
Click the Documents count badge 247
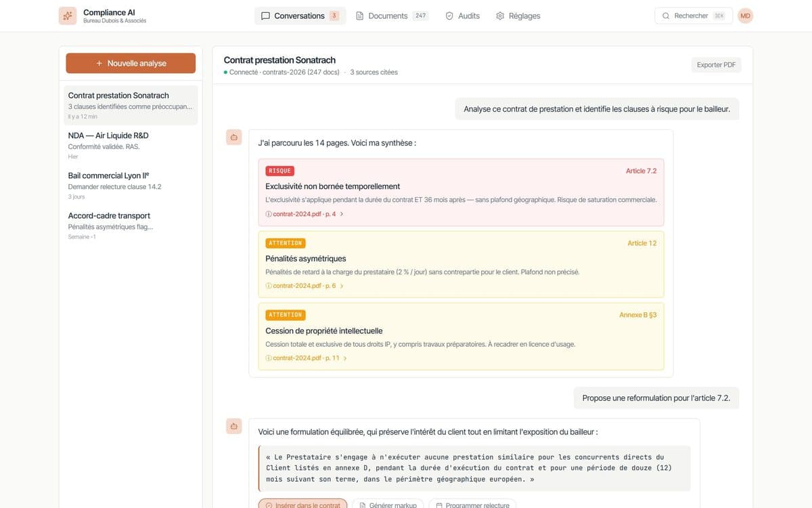421,16
